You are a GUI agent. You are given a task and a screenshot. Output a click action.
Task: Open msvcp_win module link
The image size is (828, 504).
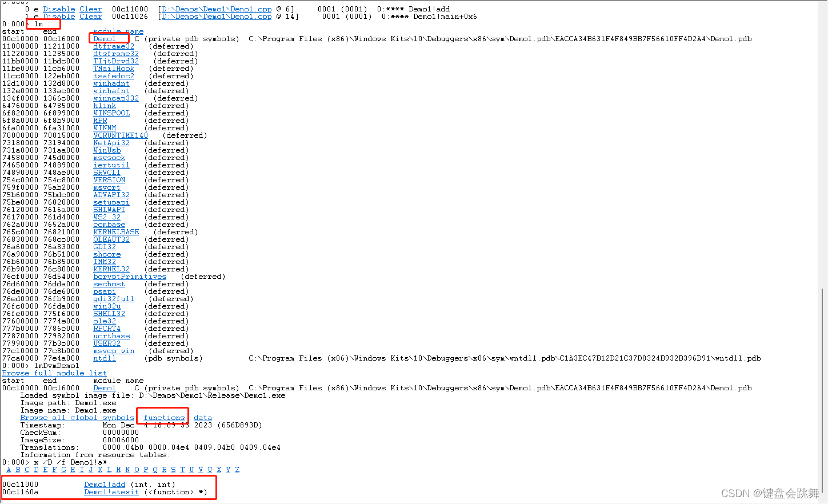pos(114,351)
